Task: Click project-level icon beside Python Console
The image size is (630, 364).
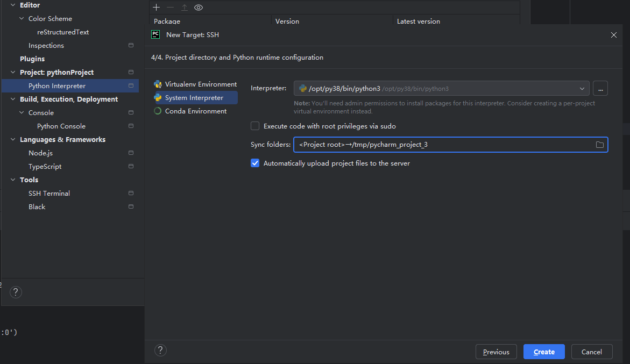Action: click(131, 126)
